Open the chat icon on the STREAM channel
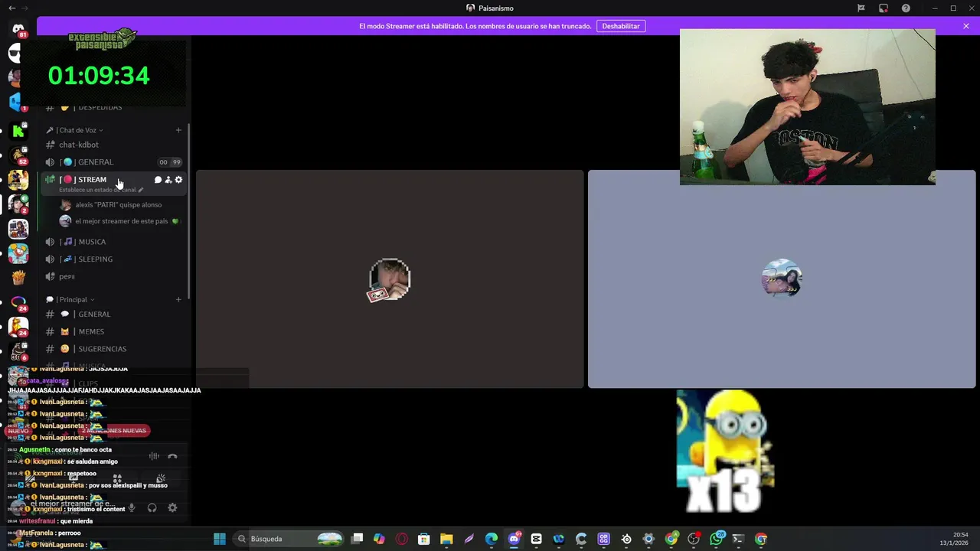980x551 pixels. 158,180
